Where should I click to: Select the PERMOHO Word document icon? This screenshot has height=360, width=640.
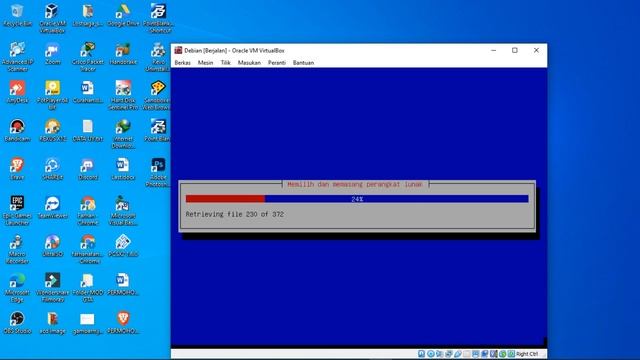click(123, 284)
